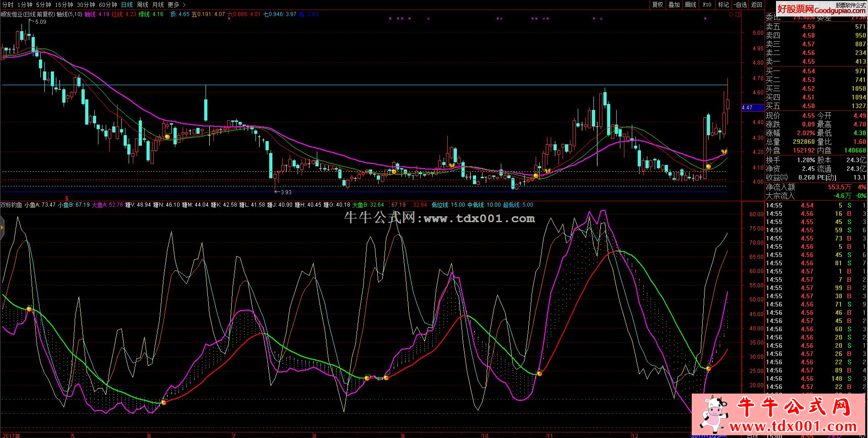Click month 9 marker on time axis

tap(403, 435)
